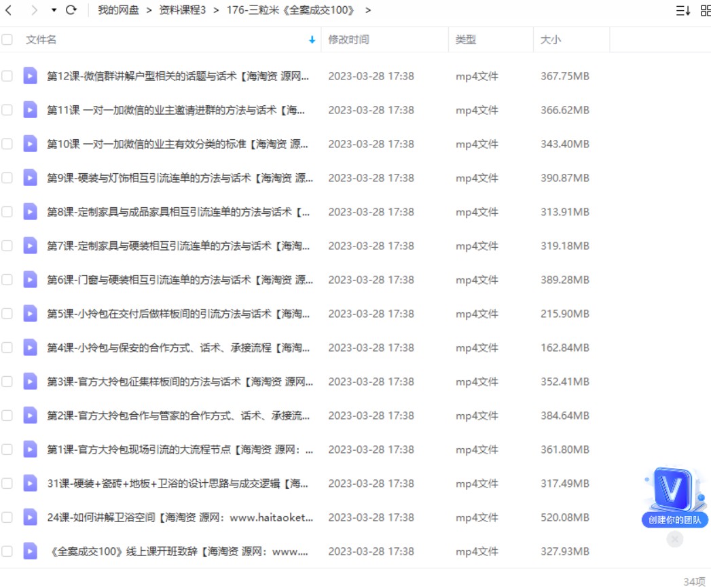Check the box for 第7课 file
Image resolution: width=711 pixels, height=588 pixels.
[7, 246]
